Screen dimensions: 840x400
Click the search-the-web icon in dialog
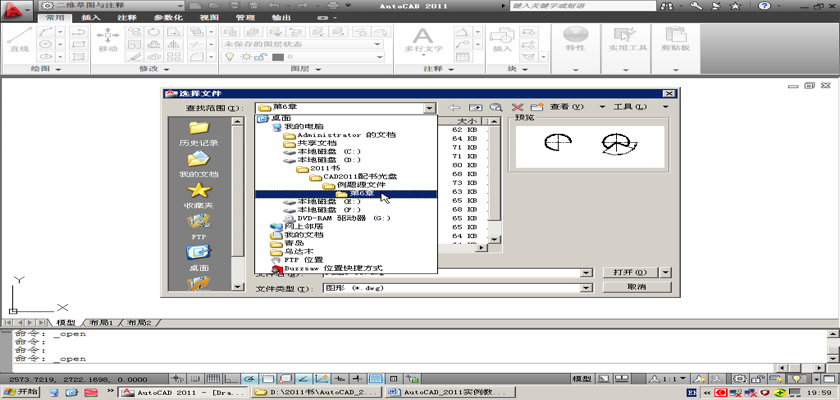[496, 107]
